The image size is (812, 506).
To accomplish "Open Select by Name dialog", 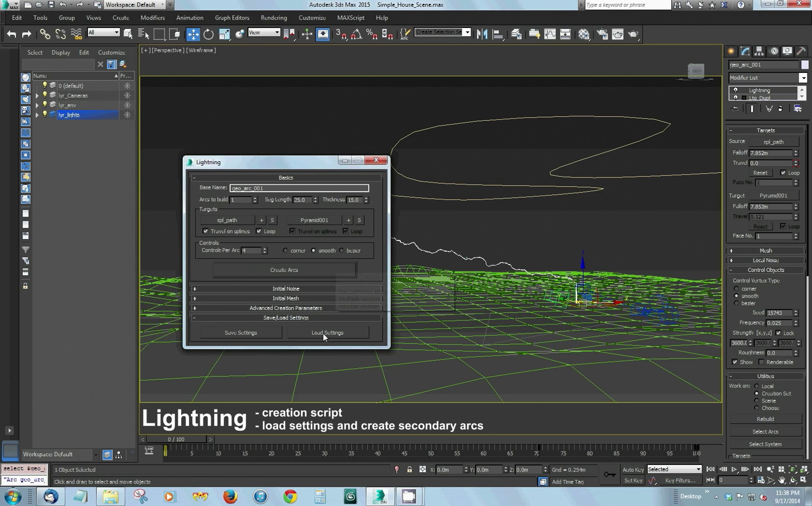I will click(x=143, y=34).
